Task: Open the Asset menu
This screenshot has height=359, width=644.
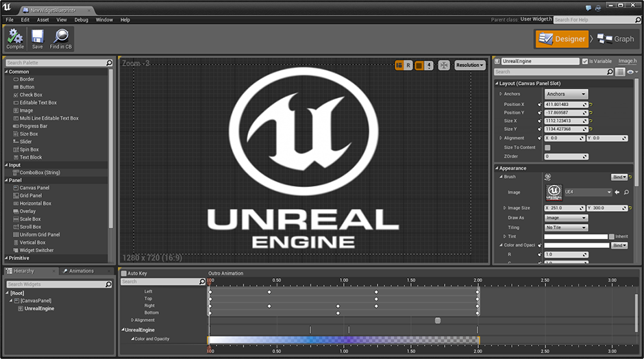Action: [43, 20]
